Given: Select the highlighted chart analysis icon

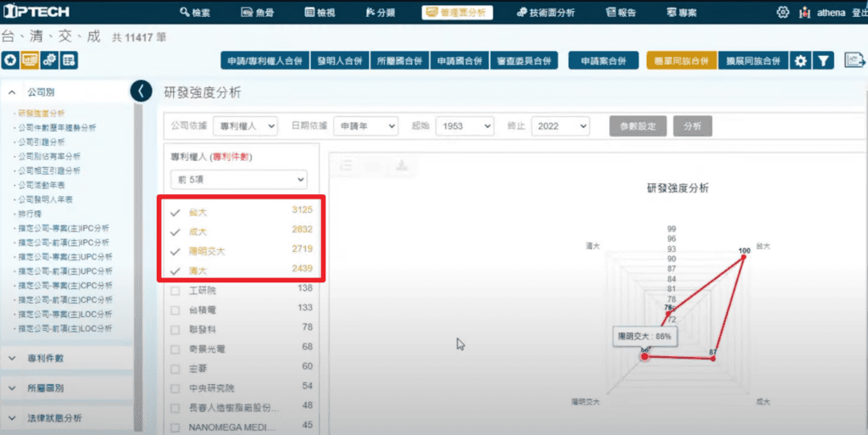Looking at the screenshot, I should [30, 60].
